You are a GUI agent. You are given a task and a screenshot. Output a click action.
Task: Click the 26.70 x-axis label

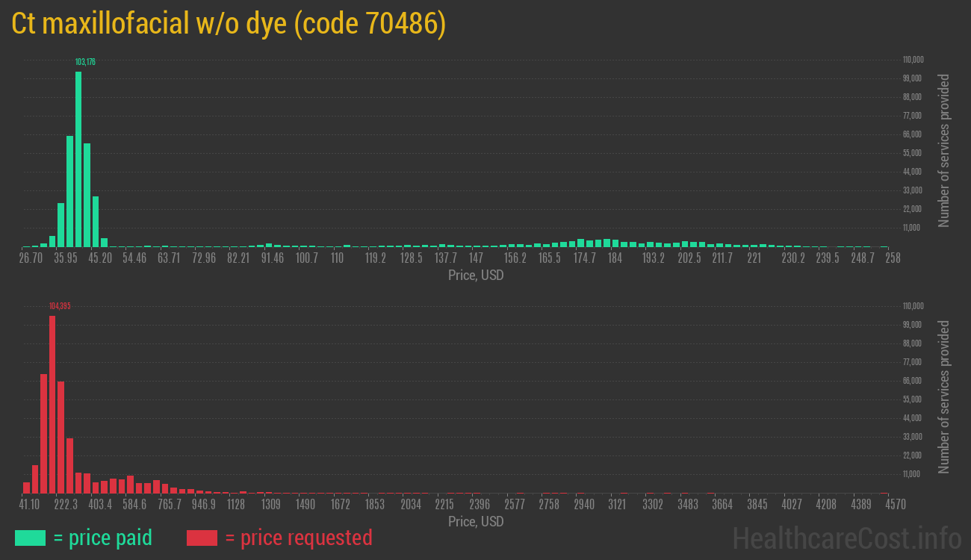point(31,258)
